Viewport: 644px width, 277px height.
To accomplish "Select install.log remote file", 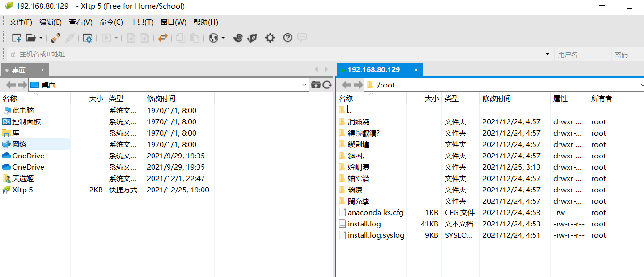I will [364, 224].
